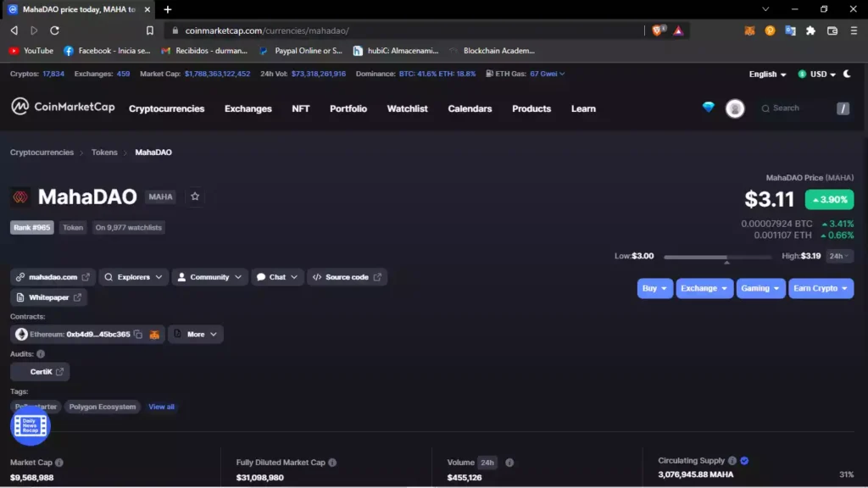Add MahaDAO to watchlist with star icon
This screenshot has width=868, height=488.
coord(195,197)
